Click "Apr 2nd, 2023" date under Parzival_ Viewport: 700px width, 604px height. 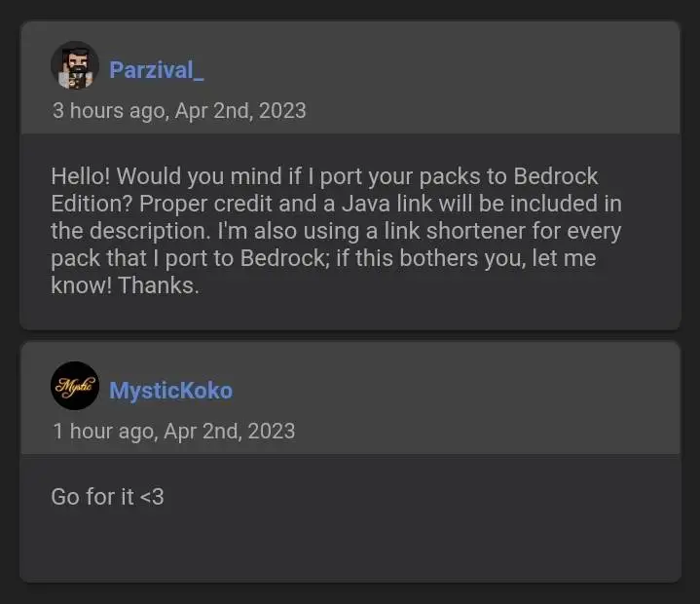click(x=240, y=110)
